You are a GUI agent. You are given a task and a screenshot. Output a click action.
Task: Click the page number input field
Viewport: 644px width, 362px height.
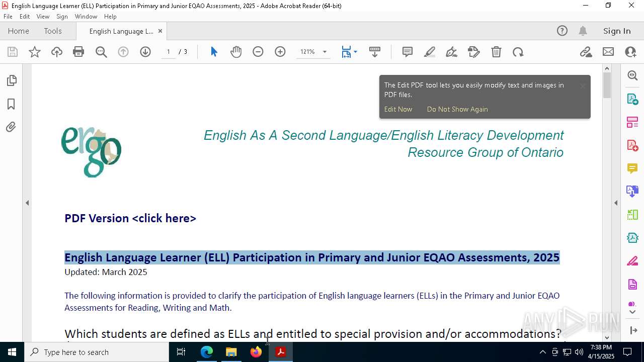click(x=169, y=52)
